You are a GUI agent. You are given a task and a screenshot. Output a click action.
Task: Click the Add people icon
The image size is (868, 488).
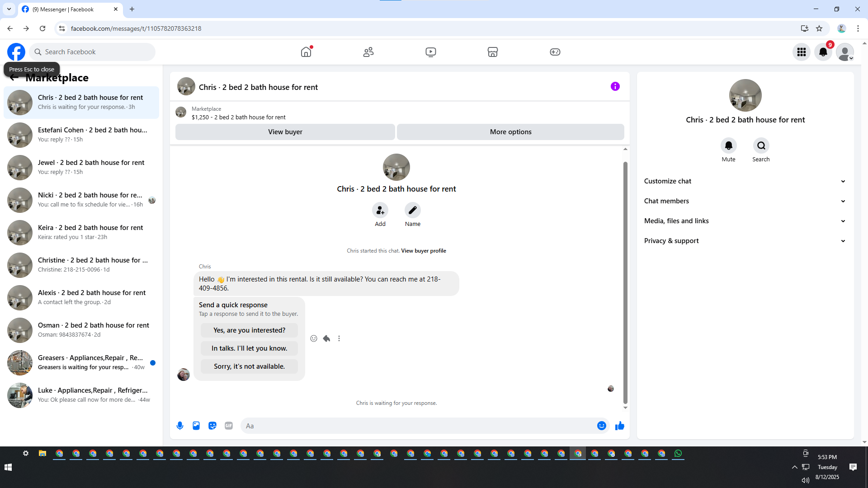click(x=380, y=210)
